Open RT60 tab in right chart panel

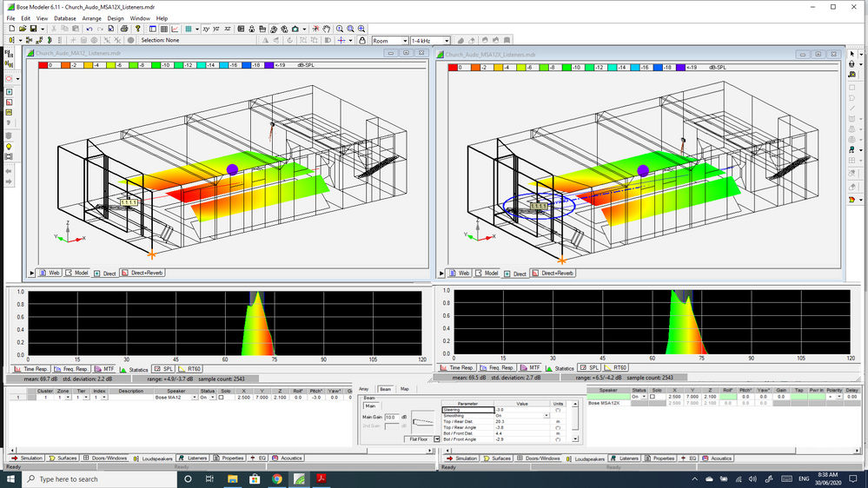coord(615,367)
